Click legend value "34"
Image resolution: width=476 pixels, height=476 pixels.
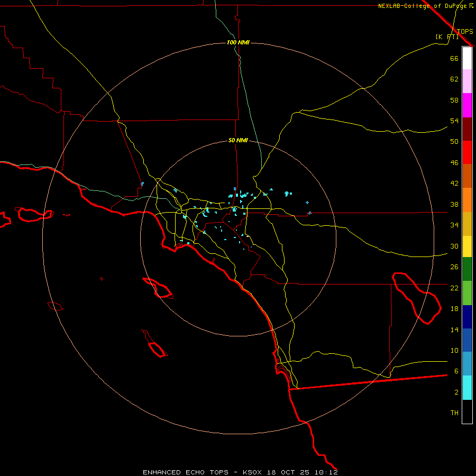click(x=454, y=225)
